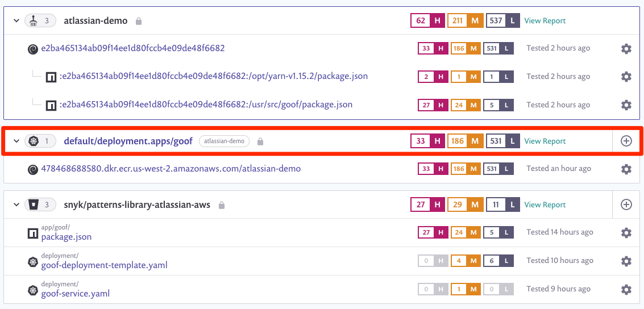Click the 211 M medium severity badge

pos(466,20)
